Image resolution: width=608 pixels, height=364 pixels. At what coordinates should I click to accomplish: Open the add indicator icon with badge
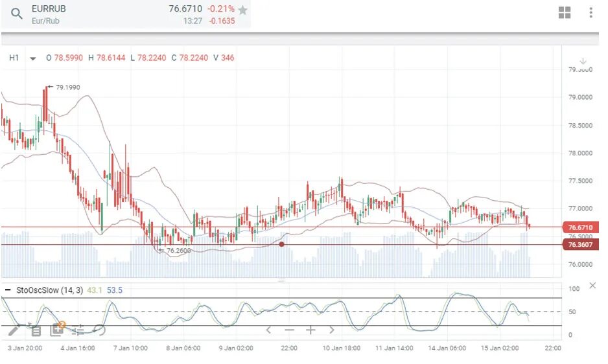(x=58, y=329)
